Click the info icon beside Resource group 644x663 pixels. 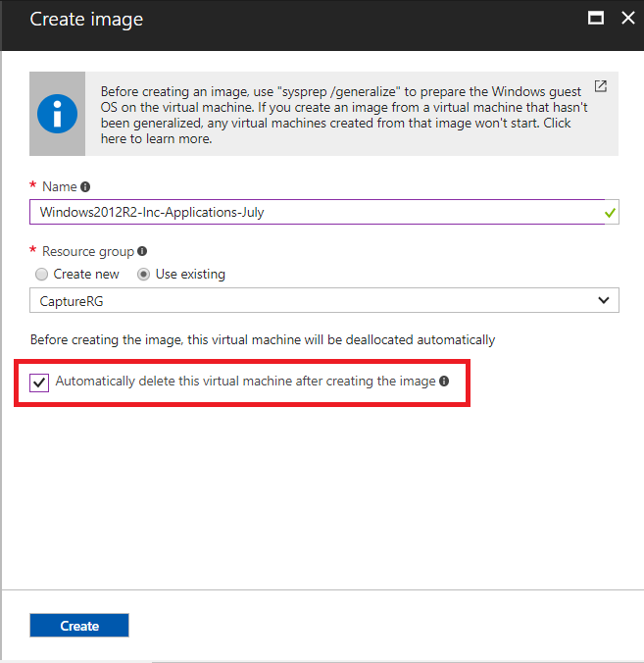coord(142,251)
